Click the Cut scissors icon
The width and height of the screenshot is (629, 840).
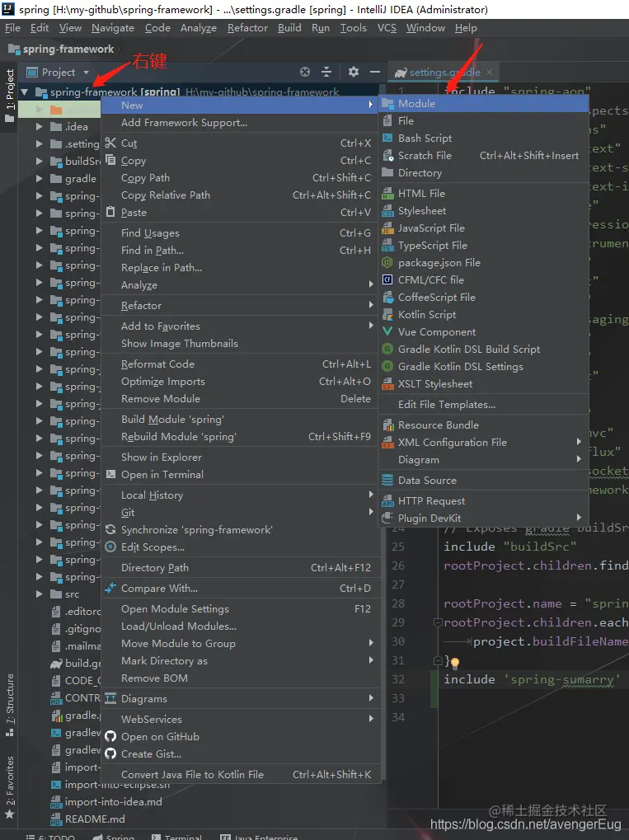coord(110,143)
